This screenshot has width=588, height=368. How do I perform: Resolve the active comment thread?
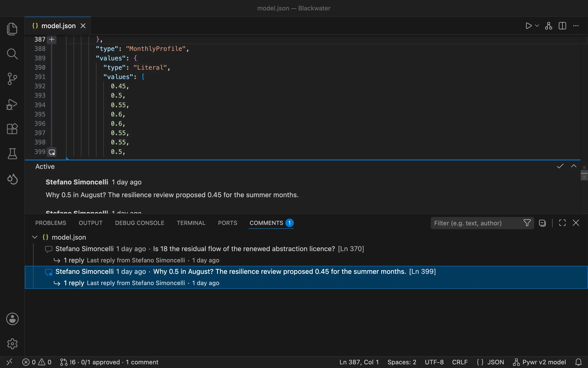(560, 166)
